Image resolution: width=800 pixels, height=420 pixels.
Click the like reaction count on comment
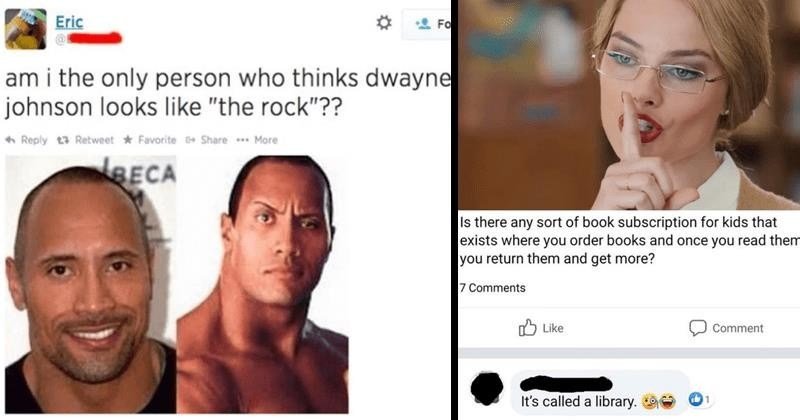click(699, 400)
